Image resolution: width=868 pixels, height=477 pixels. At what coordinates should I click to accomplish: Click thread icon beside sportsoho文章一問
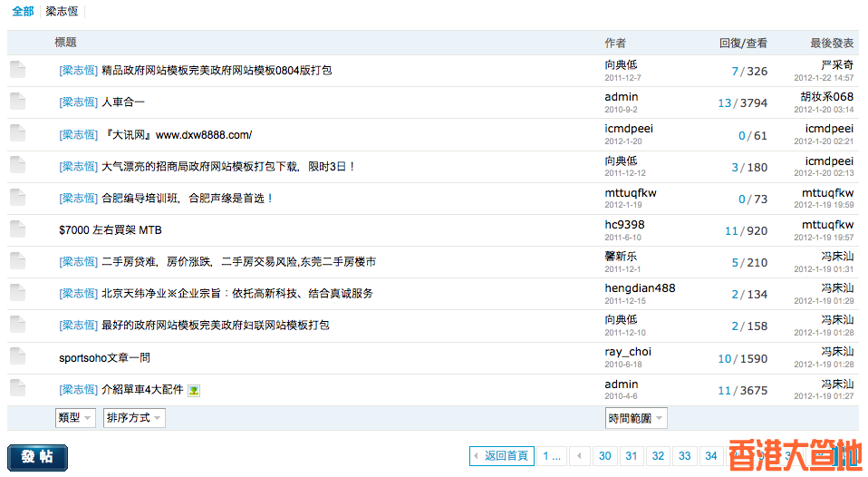coord(18,356)
